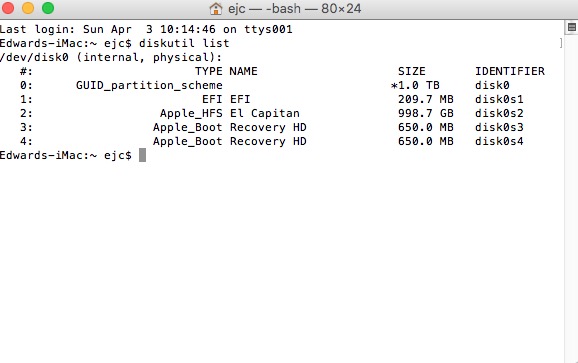The image size is (578, 363).
Task: Click the 'disk0' identifier in row 0
Action: 492,85
